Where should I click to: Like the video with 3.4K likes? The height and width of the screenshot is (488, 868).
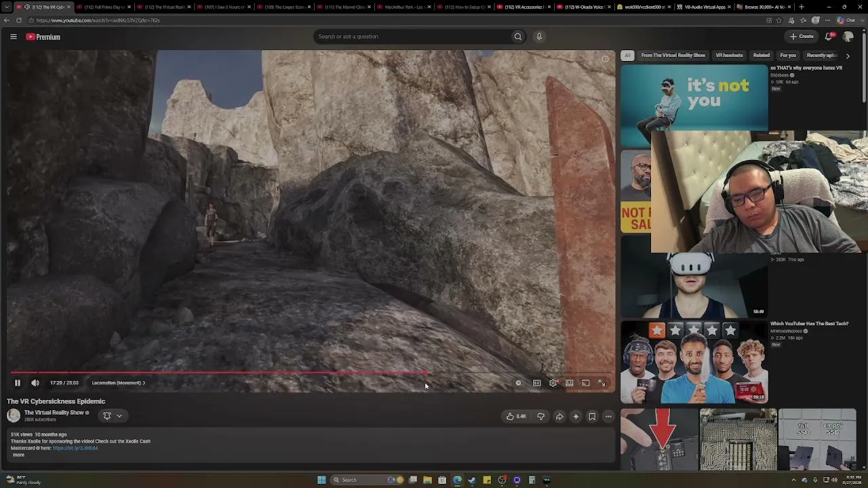(x=516, y=416)
